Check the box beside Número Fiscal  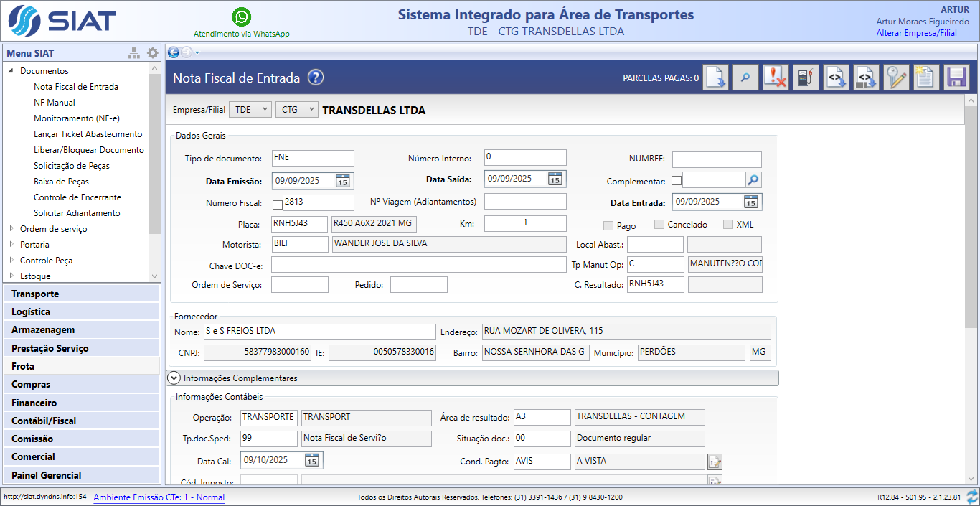coord(278,205)
